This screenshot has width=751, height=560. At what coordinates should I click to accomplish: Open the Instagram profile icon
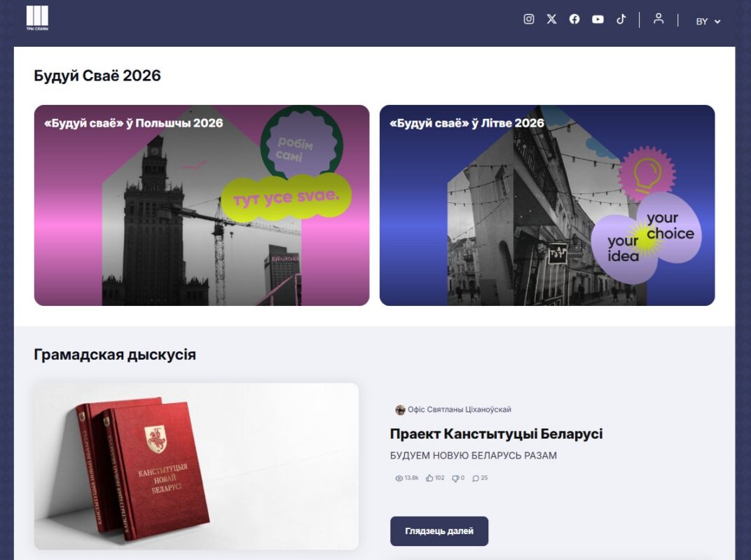529,19
